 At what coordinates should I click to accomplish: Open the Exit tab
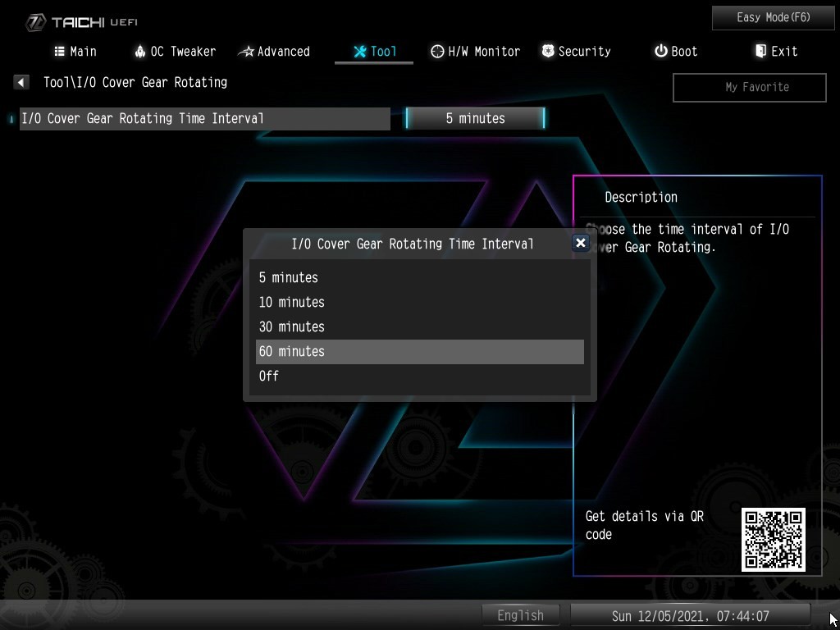(776, 52)
